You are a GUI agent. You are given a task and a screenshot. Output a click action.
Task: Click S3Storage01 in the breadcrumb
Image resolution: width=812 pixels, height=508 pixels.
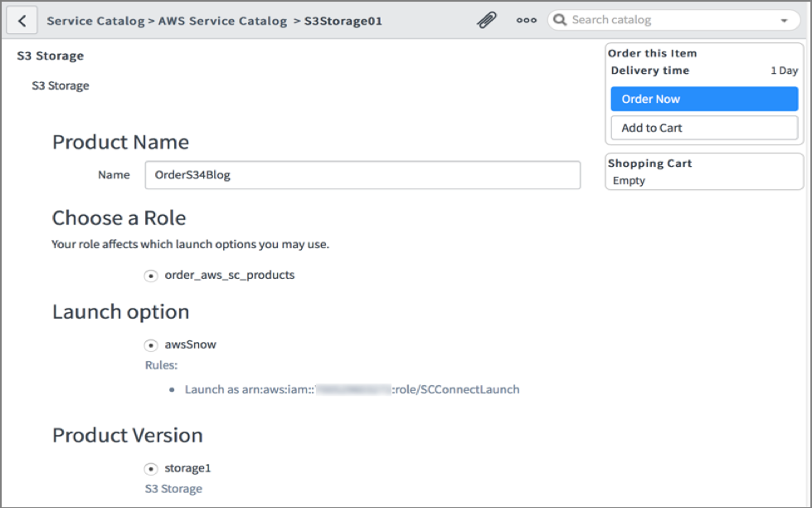point(342,20)
